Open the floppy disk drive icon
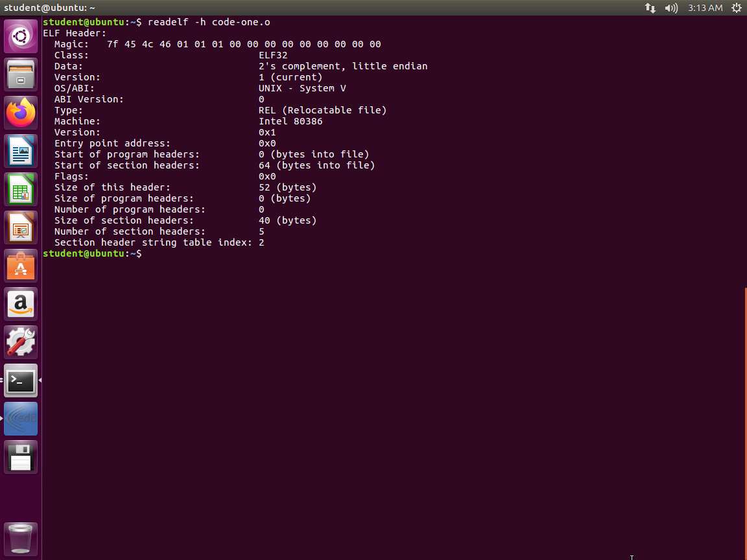Image resolution: width=747 pixels, height=560 pixels. (21, 457)
